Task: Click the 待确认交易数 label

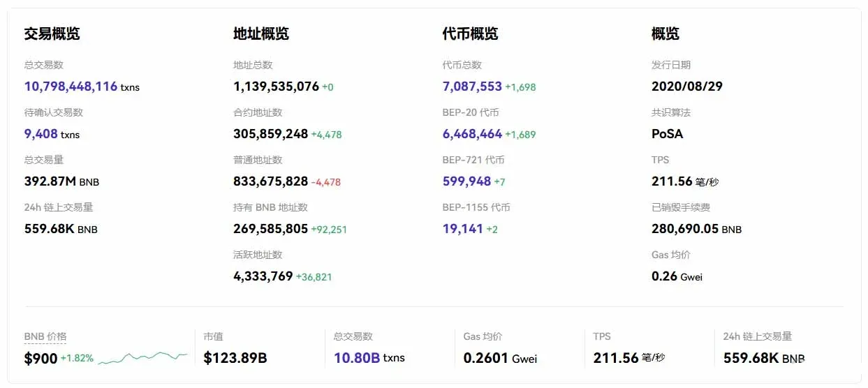Action: click(53, 112)
